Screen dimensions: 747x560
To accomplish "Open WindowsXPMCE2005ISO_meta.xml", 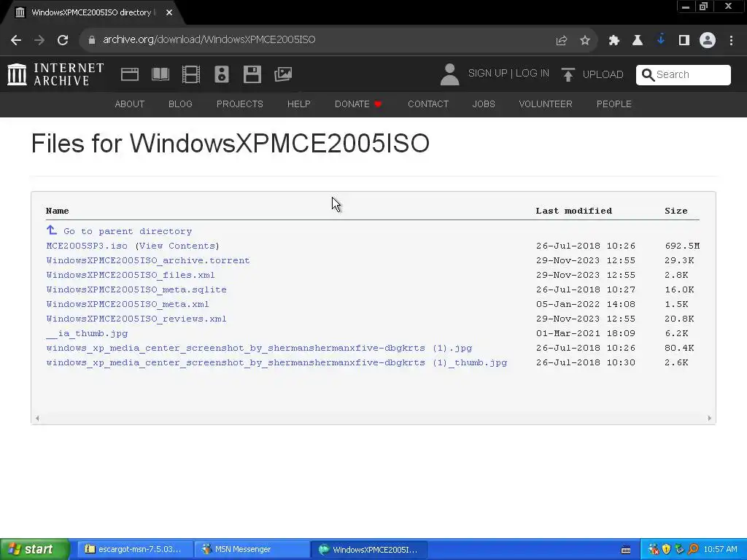I will 128,304.
